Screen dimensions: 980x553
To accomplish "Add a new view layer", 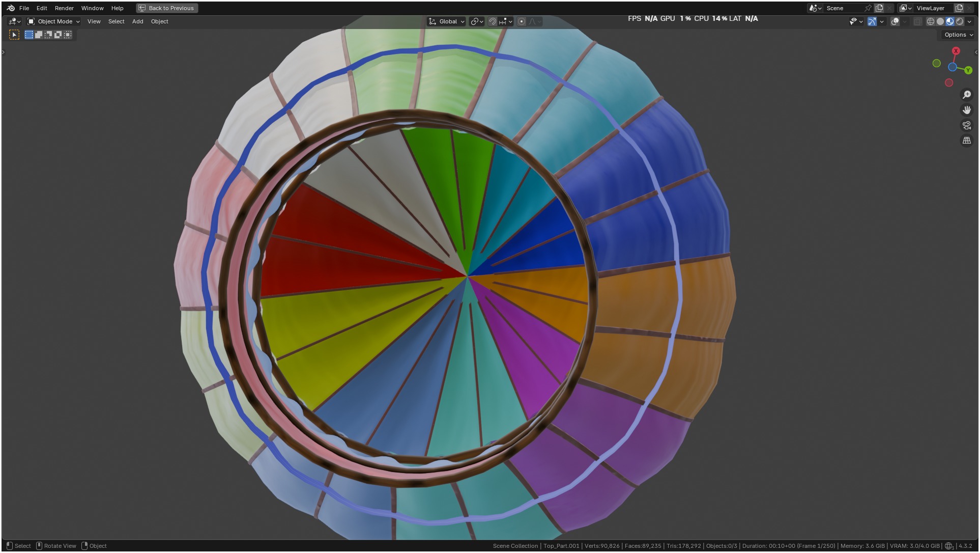I will coord(959,8).
